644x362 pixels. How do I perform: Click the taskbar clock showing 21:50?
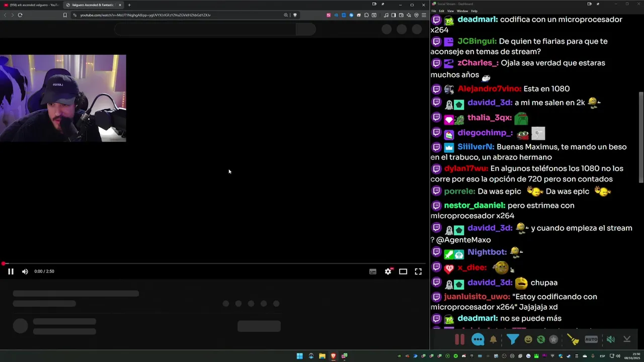click(x=633, y=356)
